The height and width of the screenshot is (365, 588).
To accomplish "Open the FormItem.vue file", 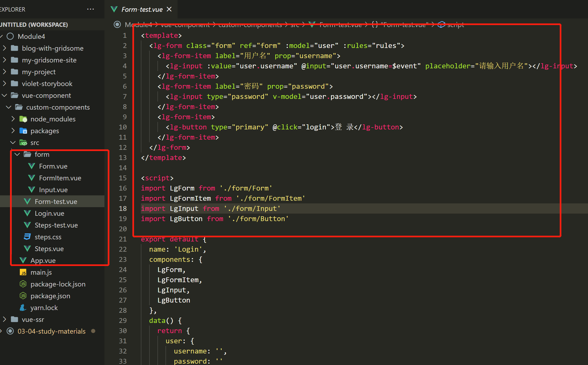I will [60, 178].
